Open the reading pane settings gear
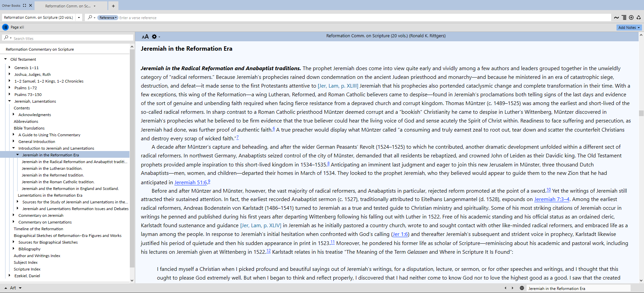This screenshot has width=644, height=293. 154,37
